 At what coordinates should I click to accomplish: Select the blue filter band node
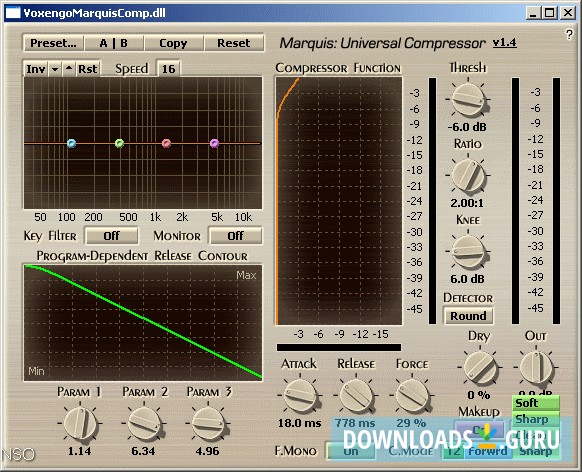click(72, 143)
